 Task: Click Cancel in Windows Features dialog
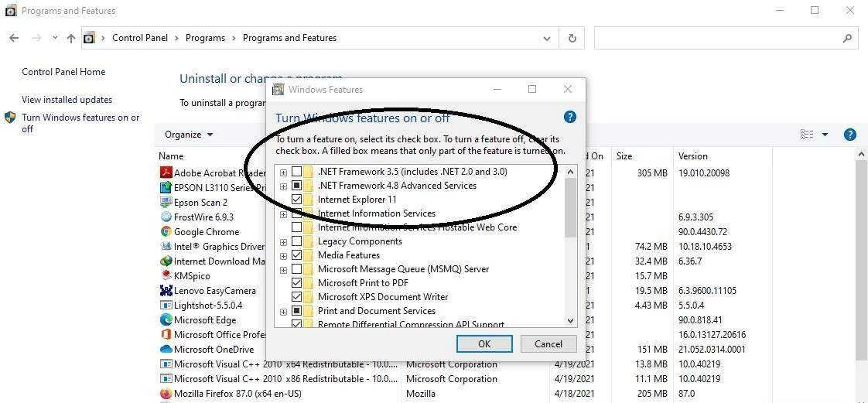point(548,343)
